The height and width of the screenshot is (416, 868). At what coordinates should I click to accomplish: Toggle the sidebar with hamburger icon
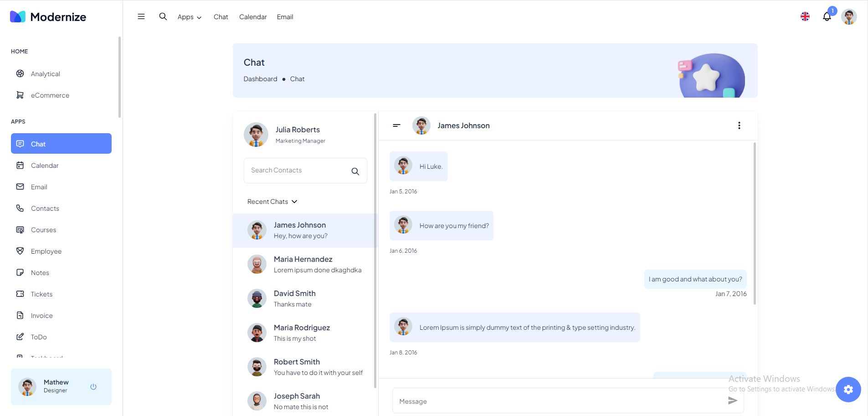141,17
